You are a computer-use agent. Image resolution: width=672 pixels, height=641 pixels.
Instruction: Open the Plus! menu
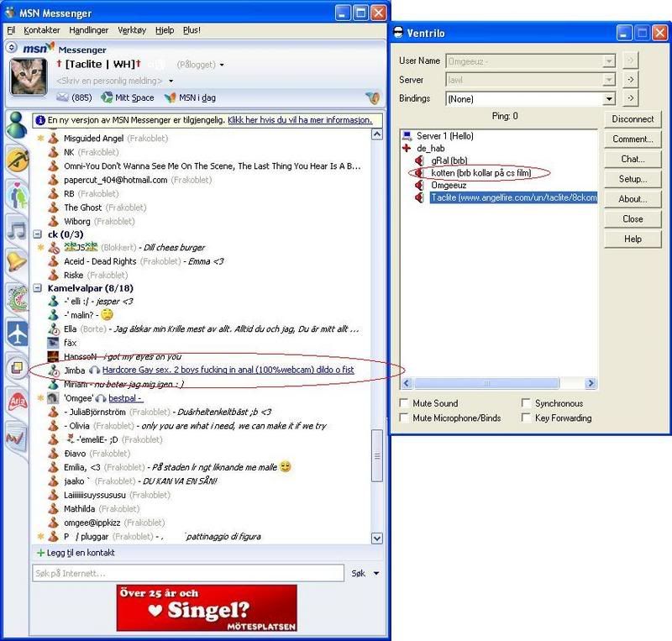[192, 30]
